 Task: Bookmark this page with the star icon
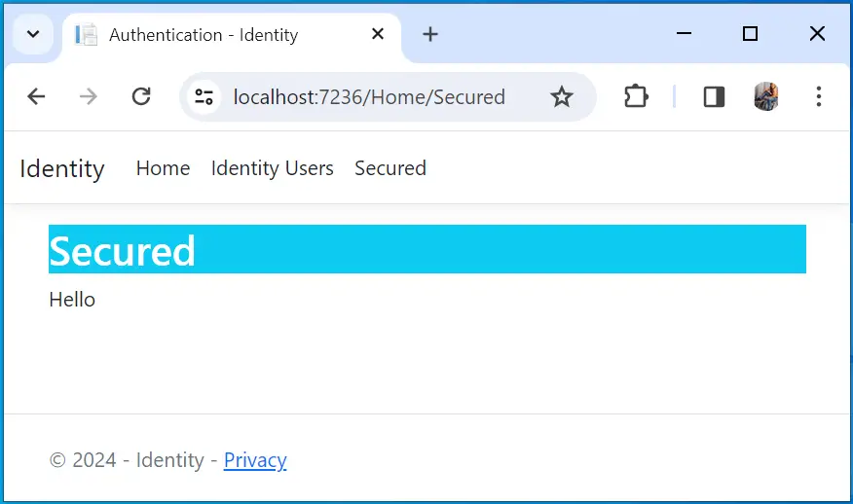click(x=562, y=96)
